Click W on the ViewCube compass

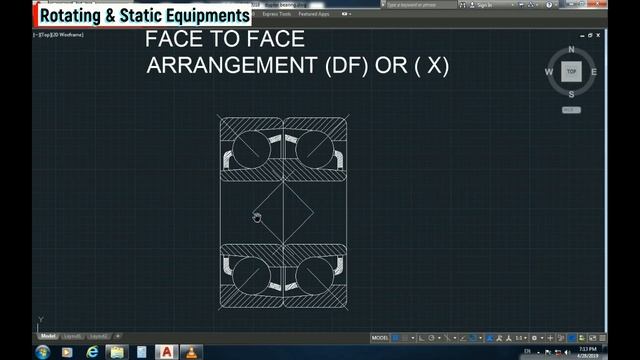click(x=549, y=72)
